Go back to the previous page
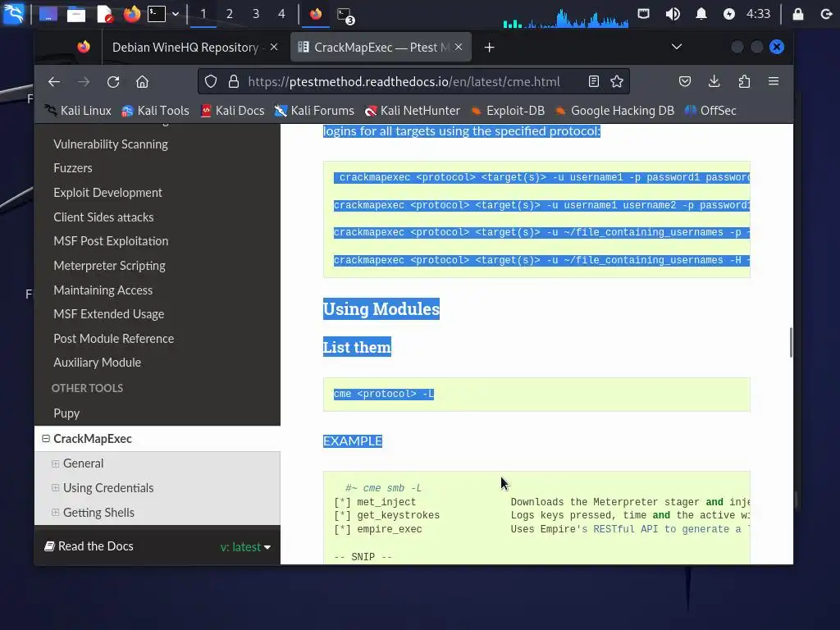 click(54, 81)
